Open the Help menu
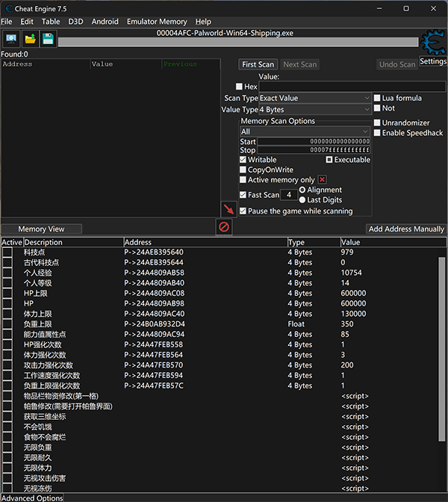The height and width of the screenshot is (502, 448). pyautogui.click(x=203, y=22)
